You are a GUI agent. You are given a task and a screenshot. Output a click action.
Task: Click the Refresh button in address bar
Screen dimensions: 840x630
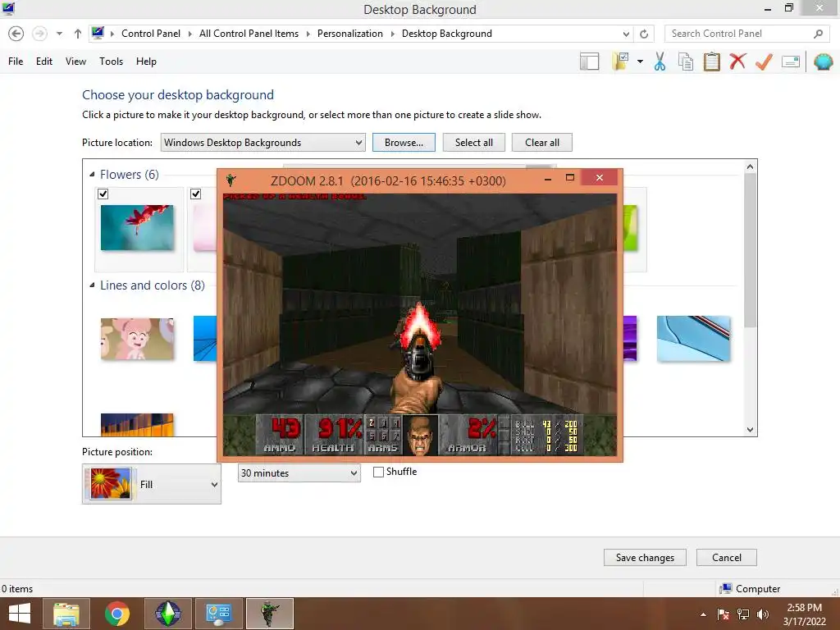pos(644,34)
